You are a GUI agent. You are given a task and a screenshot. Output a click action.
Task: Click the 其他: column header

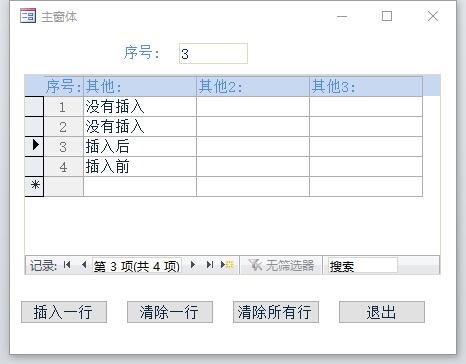(x=140, y=86)
